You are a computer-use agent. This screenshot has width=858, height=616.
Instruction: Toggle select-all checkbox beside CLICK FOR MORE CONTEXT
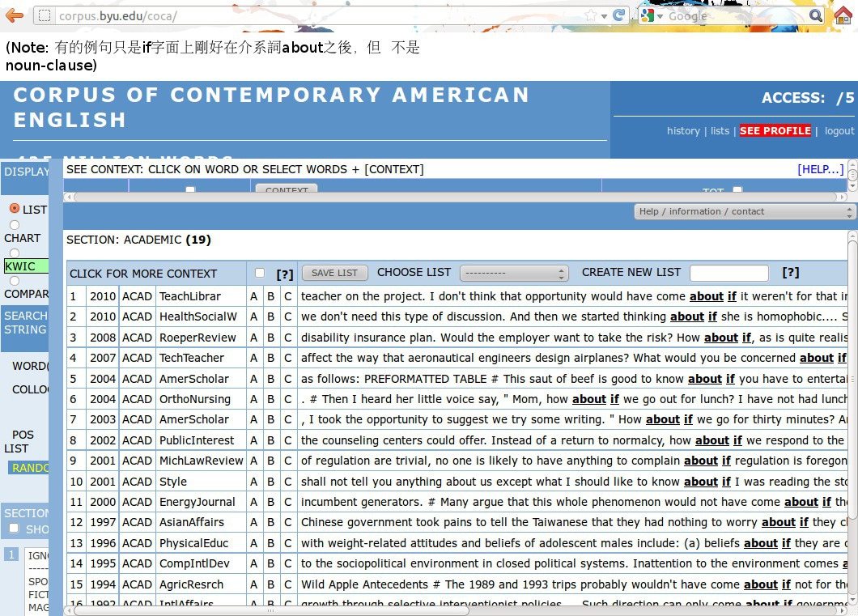pyautogui.click(x=260, y=273)
